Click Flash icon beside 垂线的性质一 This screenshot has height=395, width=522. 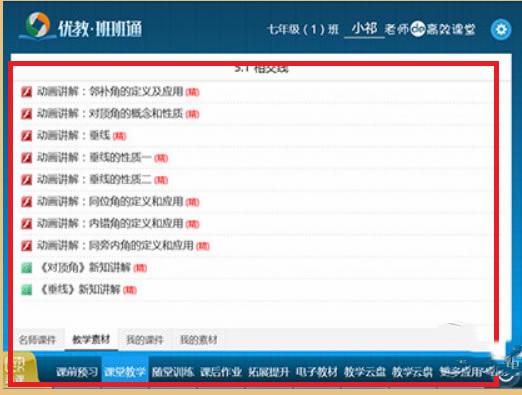click(x=27, y=158)
